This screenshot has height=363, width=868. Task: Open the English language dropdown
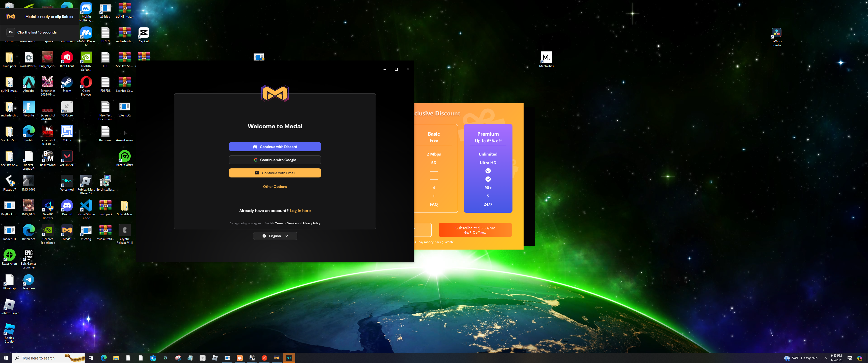point(275,236)
